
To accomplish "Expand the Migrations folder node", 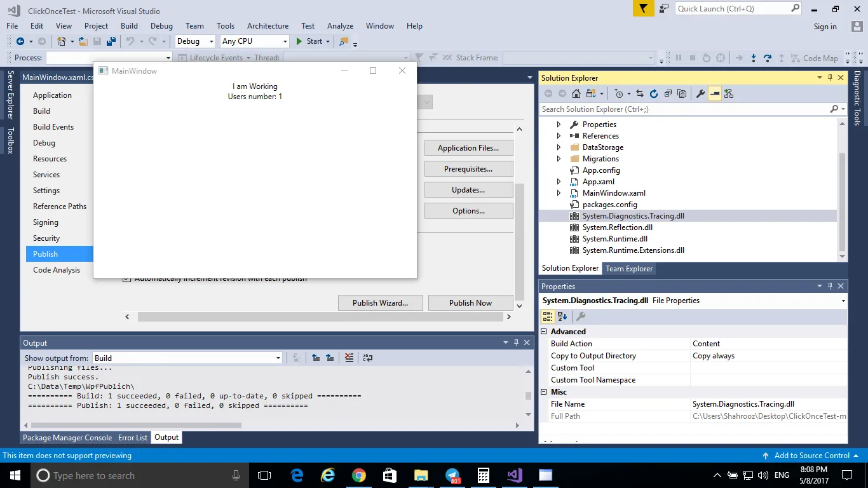I will 559,159.
